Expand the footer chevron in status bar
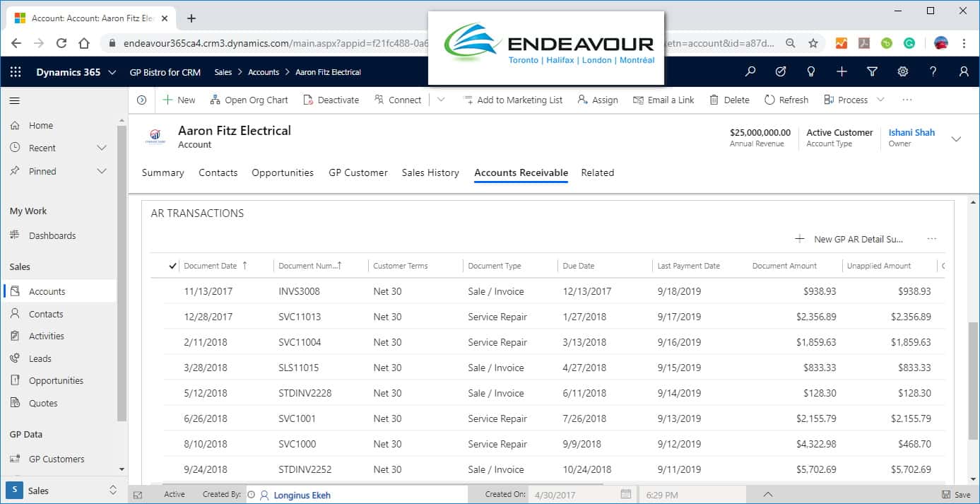 point(768,494)
